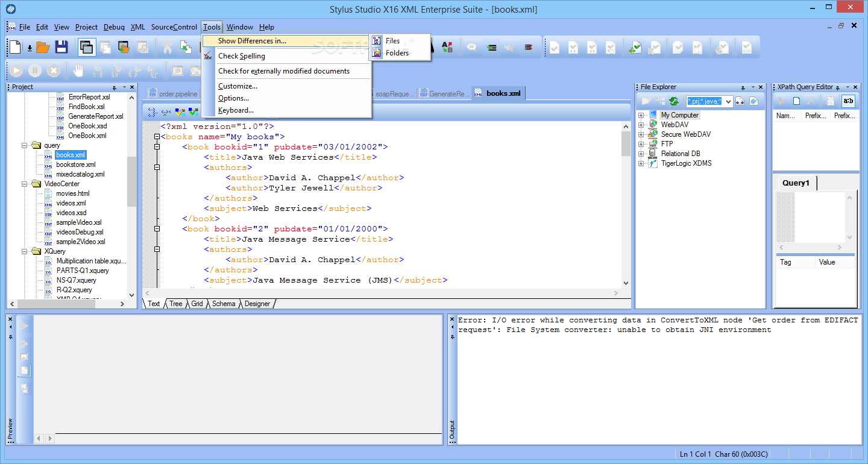Click the green plus checkmark document icon

click(635, 48)
